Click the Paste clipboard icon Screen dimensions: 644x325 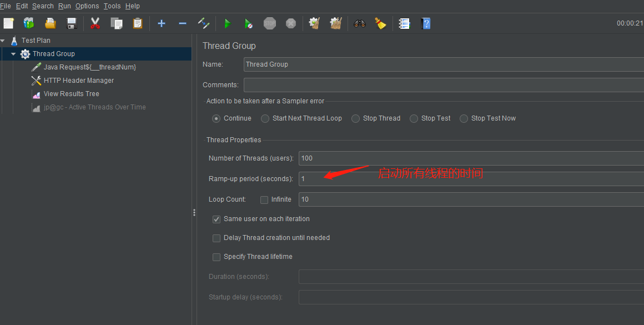tap(138, 23)
